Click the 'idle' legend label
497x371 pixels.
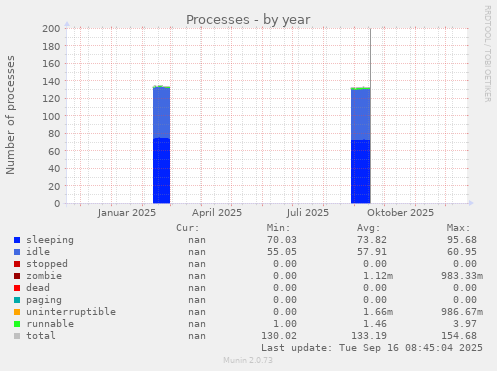click(x=38, y=252)
